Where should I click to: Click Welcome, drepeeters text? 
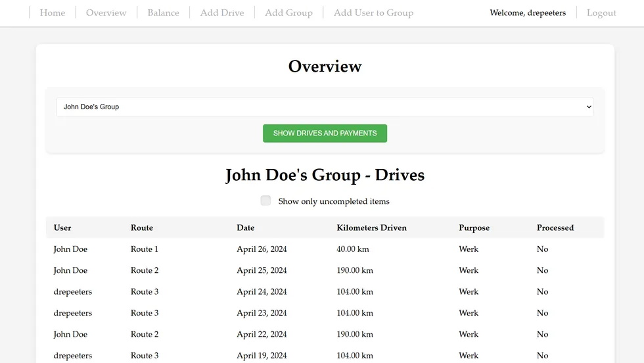[528, 12]
